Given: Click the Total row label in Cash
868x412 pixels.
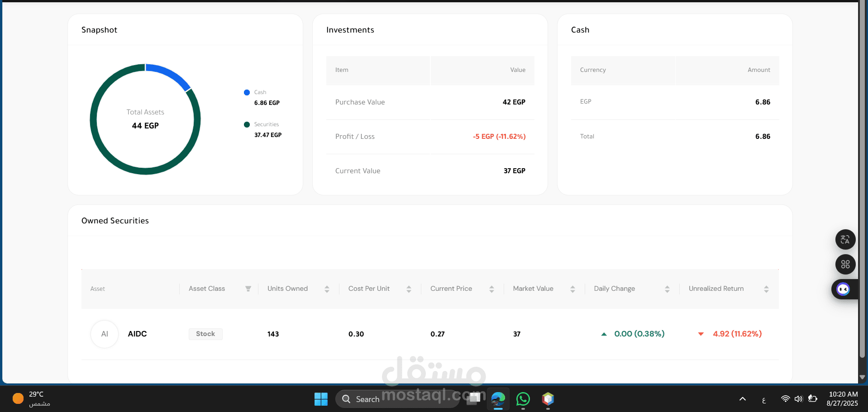Looking at the screenshot, I should [587, 137].
